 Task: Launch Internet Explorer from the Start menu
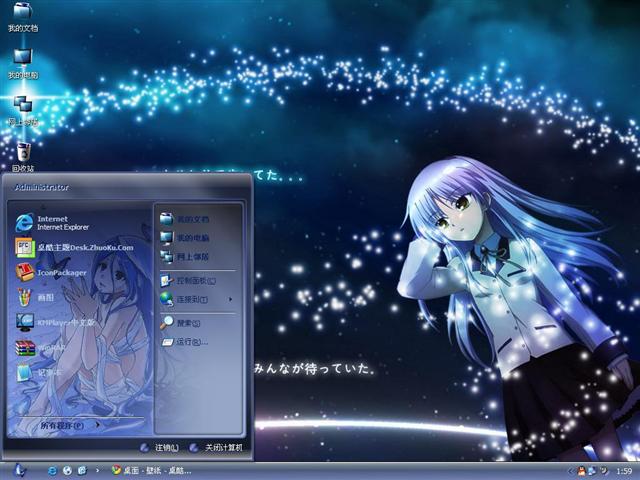point(52,223)
